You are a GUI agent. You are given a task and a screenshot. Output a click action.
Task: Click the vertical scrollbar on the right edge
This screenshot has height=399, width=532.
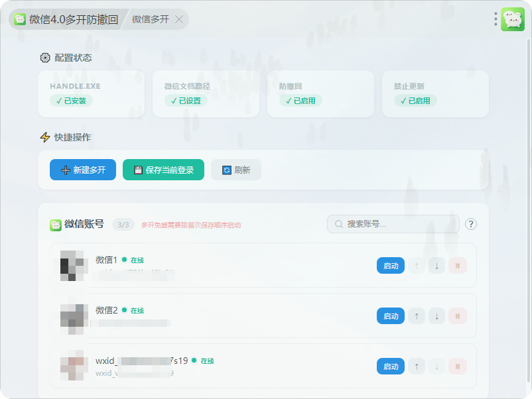tap(528, 209)
